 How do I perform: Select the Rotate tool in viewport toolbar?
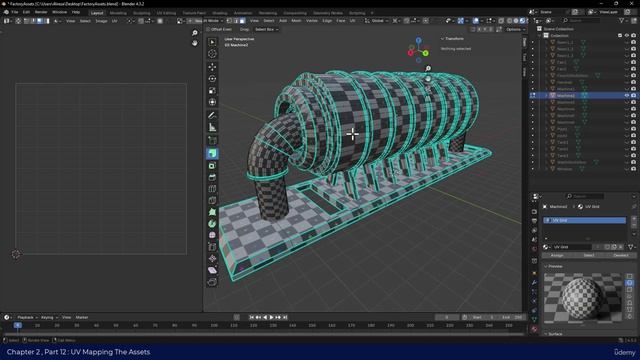(212, 79)
